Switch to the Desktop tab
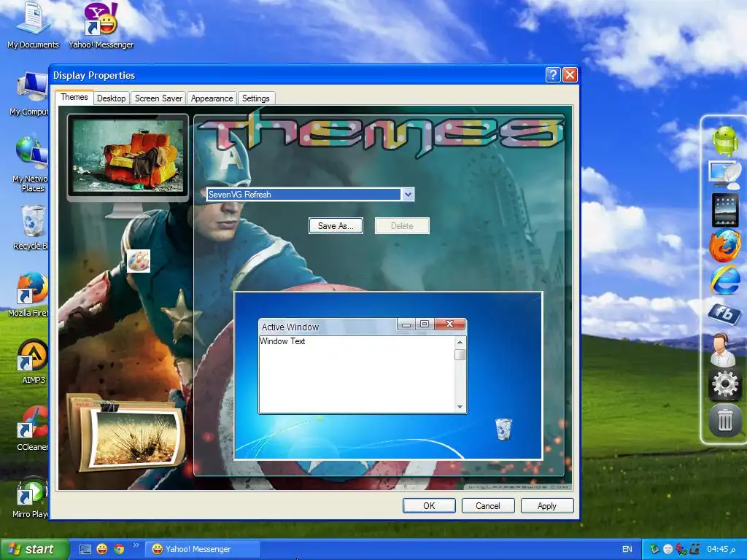Viewport: 747px width, 560px height. point(111,98)
